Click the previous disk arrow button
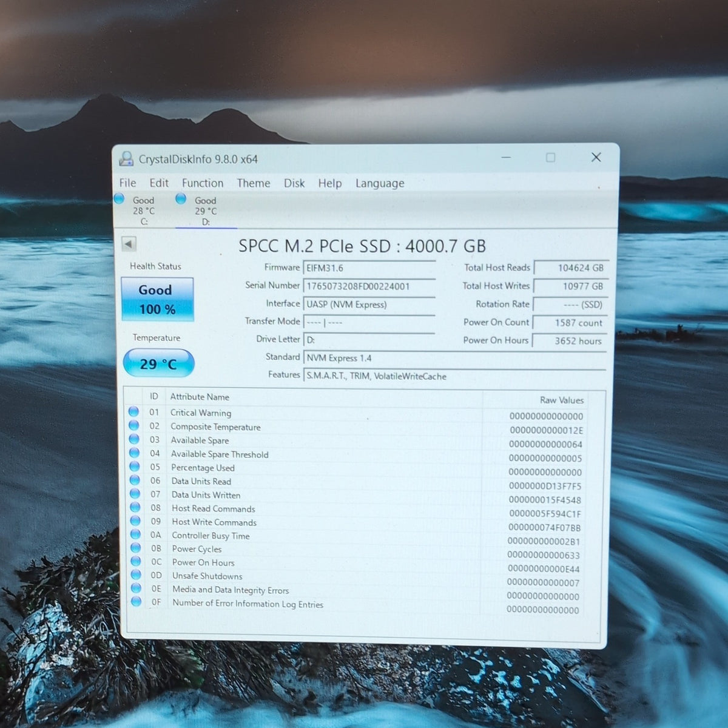 [129, 244]
